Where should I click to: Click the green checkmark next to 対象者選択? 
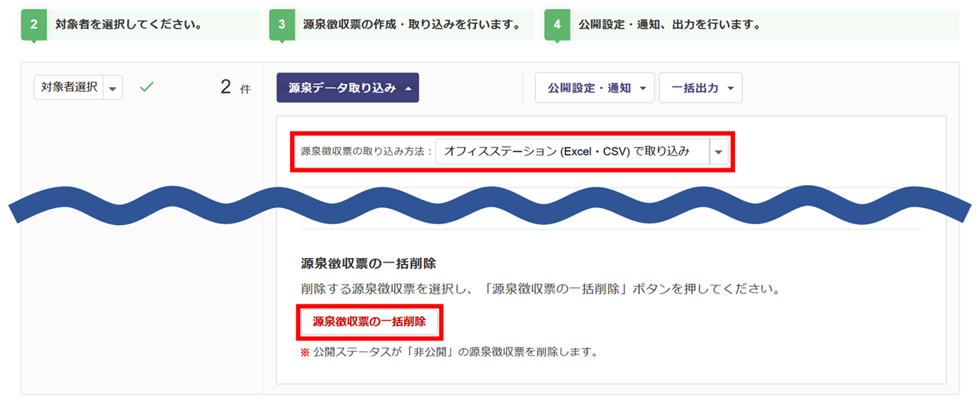tap(147, 87)
